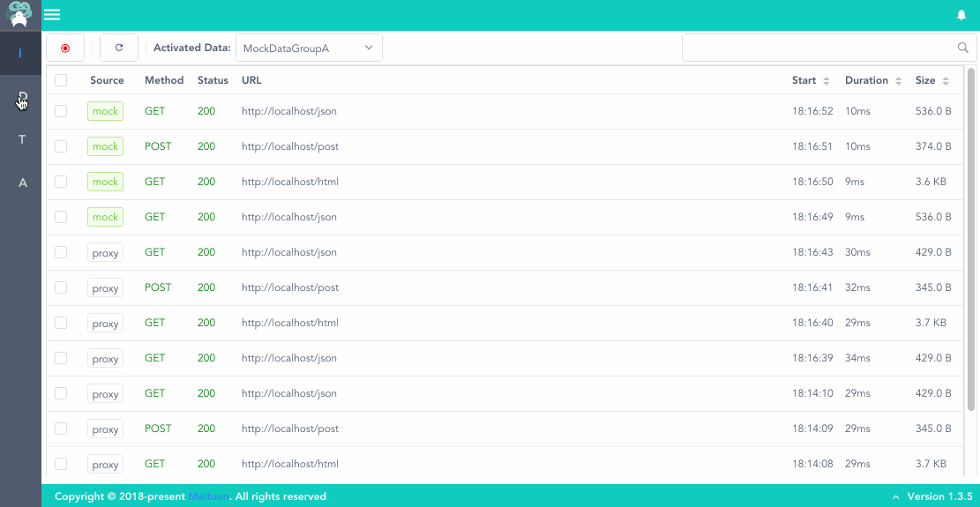Check the 18:14:09 proxy post row
The image size is (980, 507).
[61, 429]
